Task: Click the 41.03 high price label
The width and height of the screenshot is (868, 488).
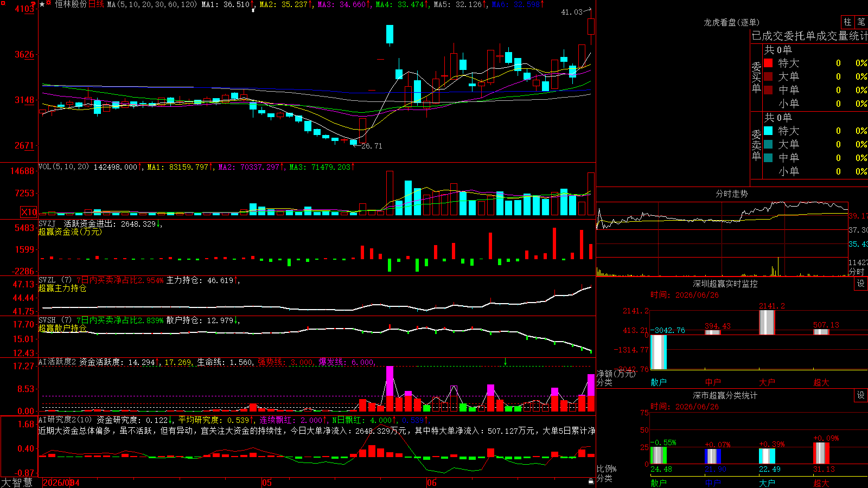Action: point(572,12)
